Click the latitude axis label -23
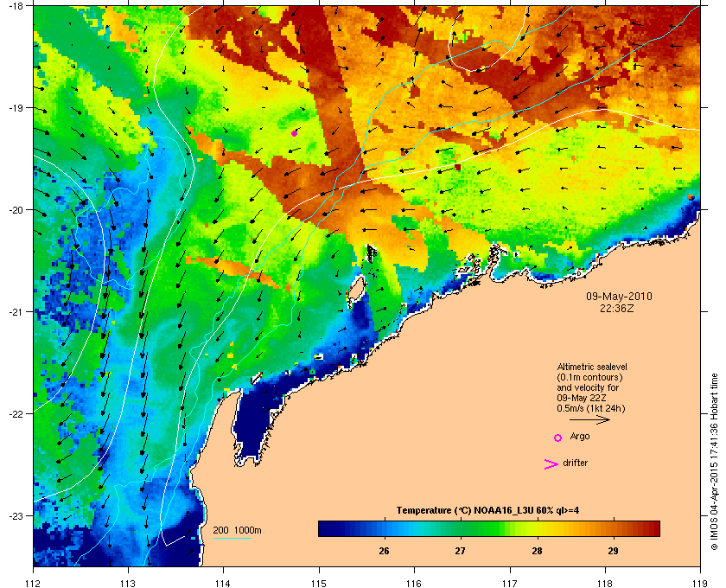Screen dimensions: 726x588 [x=16, y=515]
